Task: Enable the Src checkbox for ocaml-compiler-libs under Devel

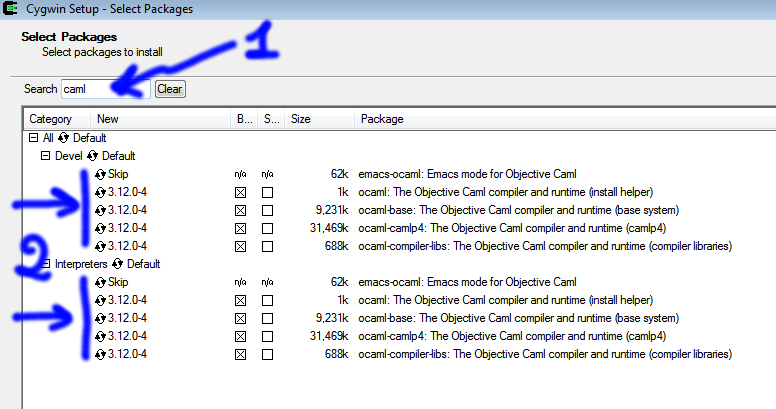Action: pyautogui.click(x=267, y=246)
